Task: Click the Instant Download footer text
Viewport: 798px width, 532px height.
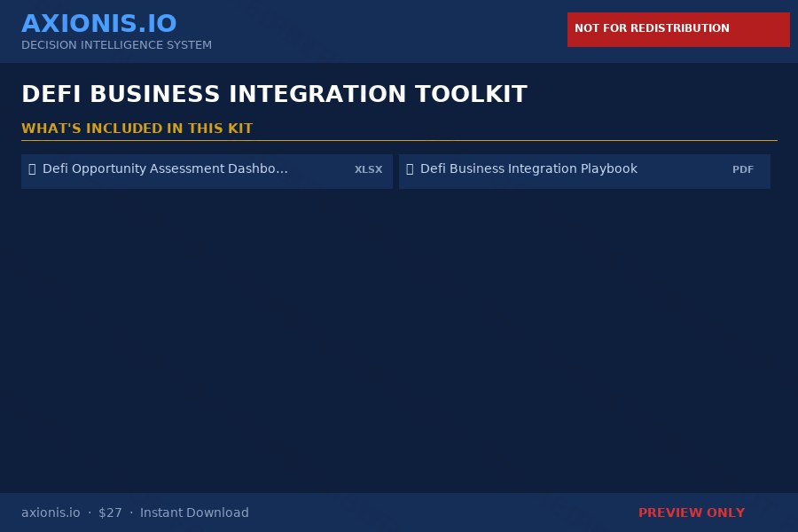Action: tap(194, 512)
